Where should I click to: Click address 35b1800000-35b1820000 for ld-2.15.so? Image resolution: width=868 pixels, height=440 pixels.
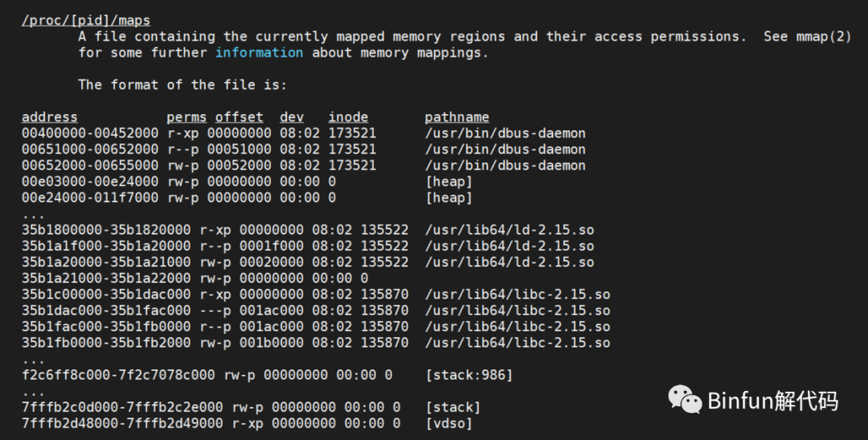point(106,230)
